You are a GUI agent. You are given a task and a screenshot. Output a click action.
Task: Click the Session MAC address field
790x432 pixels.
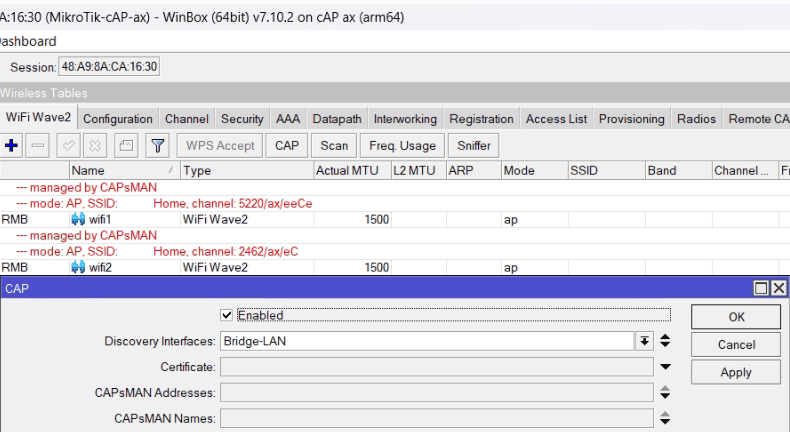point(109,67)
